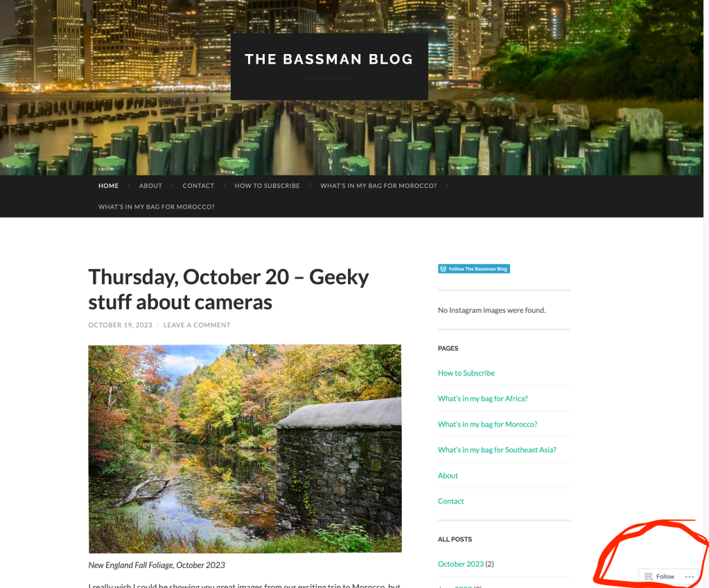Viewport: 709px width, 588px height.
Task: Open the three-dots menu beside Follow
Action: tap(689, 577)
